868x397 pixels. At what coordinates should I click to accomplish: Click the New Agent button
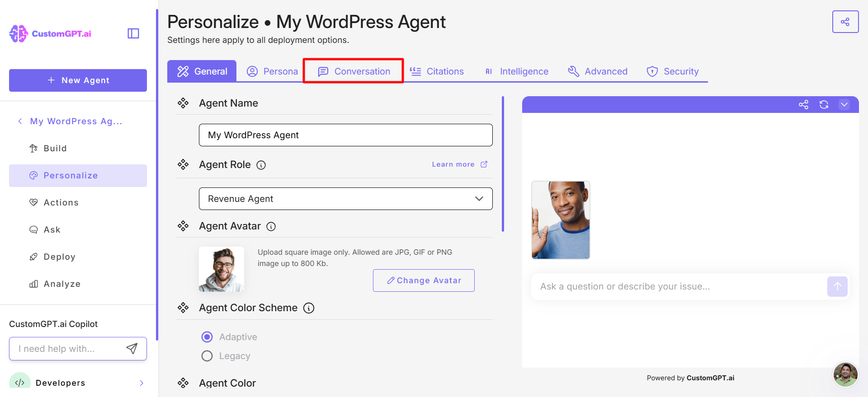(78, 80)
